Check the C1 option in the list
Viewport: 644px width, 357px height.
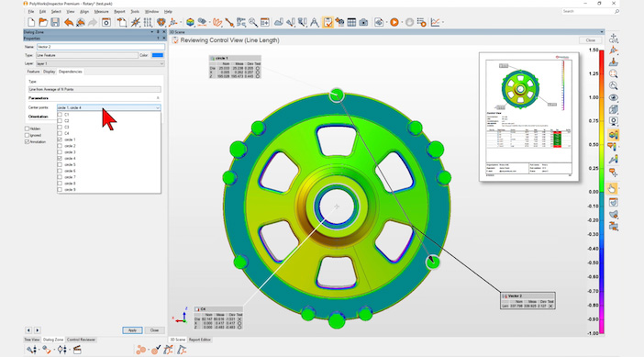click(60, 115)
